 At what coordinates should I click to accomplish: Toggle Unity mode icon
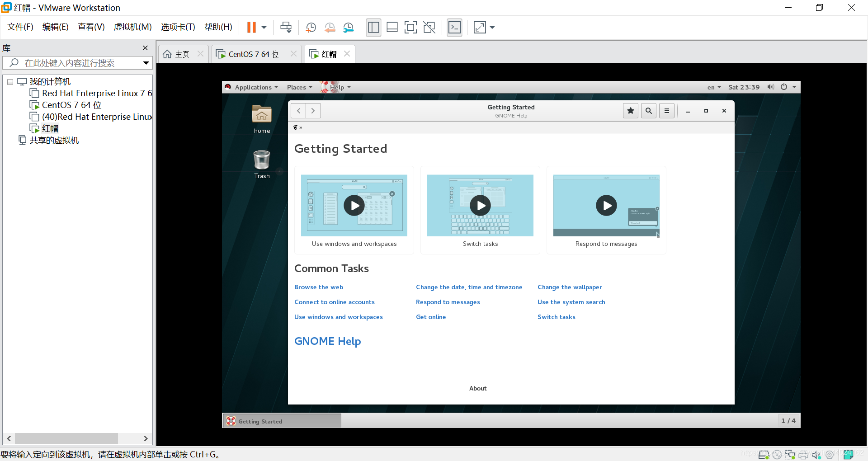(429, 28)
